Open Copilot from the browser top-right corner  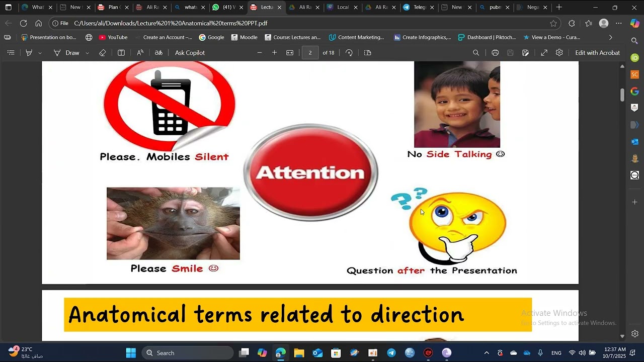coord(635,23)
